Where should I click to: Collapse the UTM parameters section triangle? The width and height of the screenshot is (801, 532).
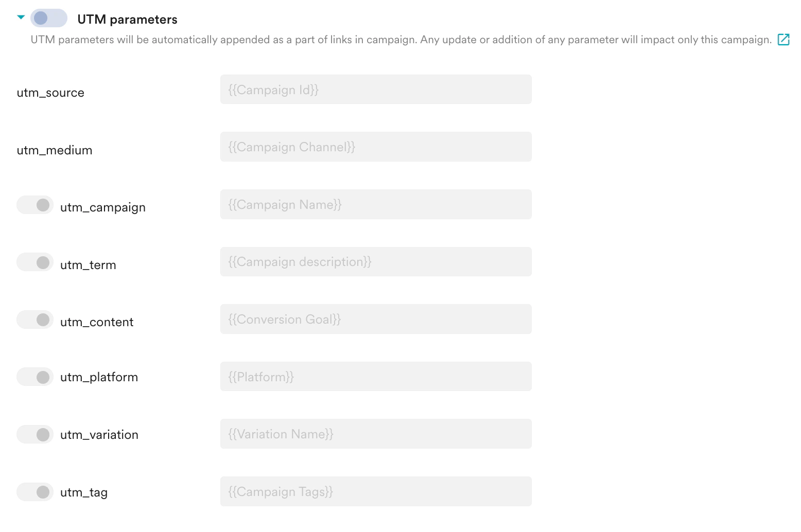[21, 16]
